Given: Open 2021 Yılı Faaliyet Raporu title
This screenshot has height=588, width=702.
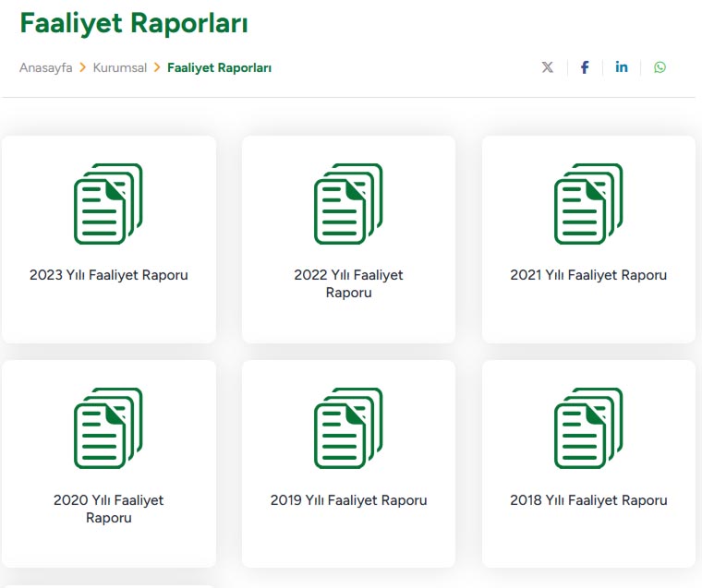Looking at the screenshot, I should pyautogui.click(x=588, y=275).
